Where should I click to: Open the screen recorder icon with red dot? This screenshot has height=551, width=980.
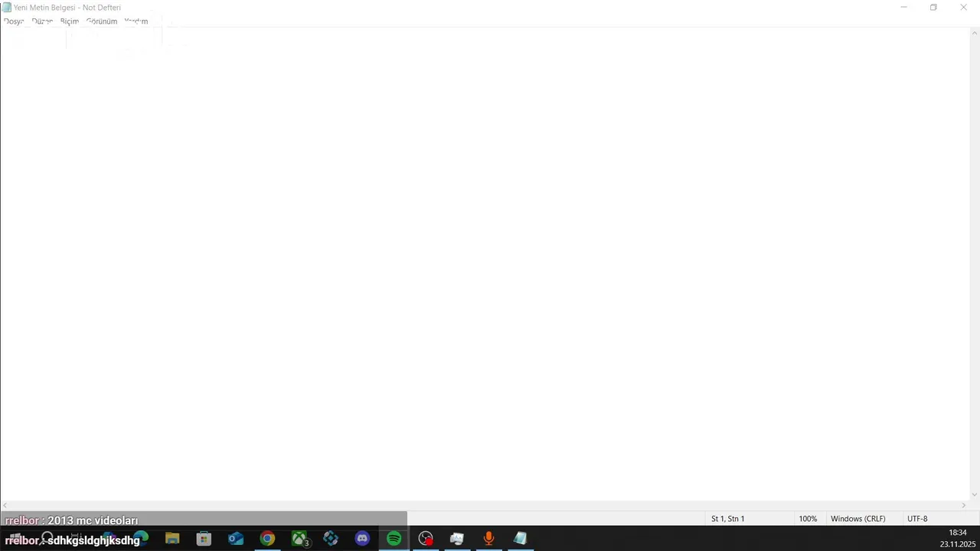[426, 539]
